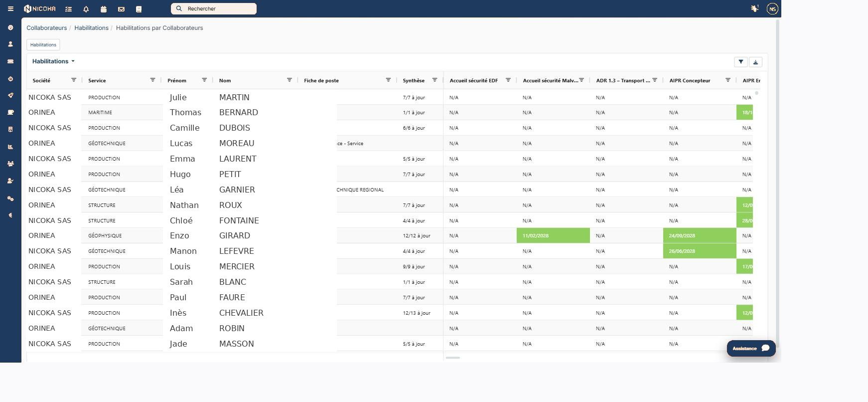The height and width of the screenshot is (402, 868).
Task: Open the Assistance chat button
Action: click(751, 348)
